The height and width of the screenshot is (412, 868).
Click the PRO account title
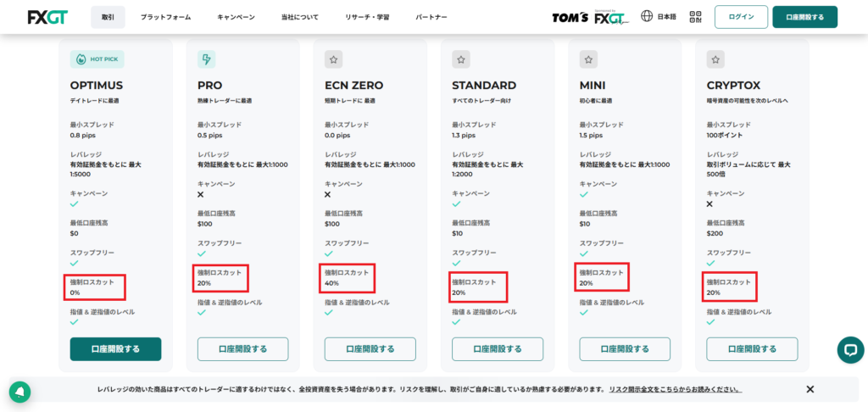click(210, 86)
